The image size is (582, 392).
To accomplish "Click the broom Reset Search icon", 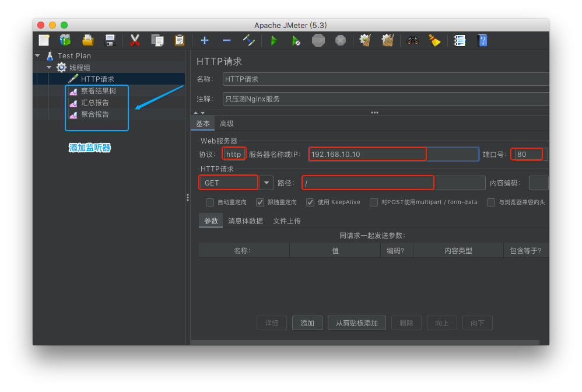I will 434,40.
